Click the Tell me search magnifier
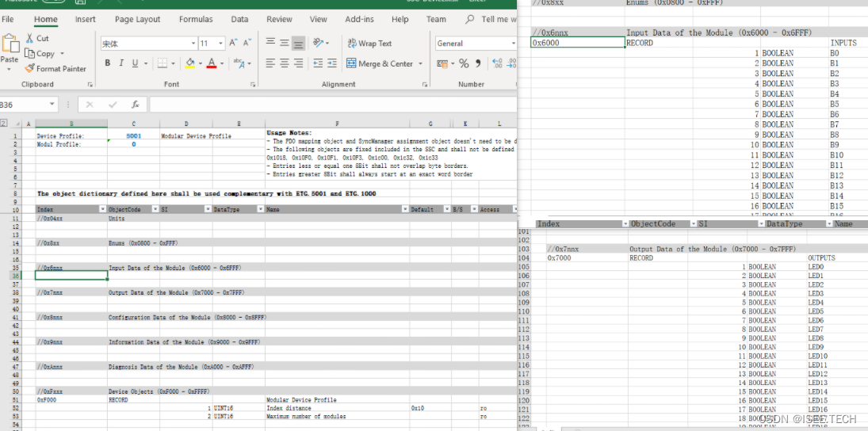The width and height of the screenshot is (868, 431). (470, 19)
